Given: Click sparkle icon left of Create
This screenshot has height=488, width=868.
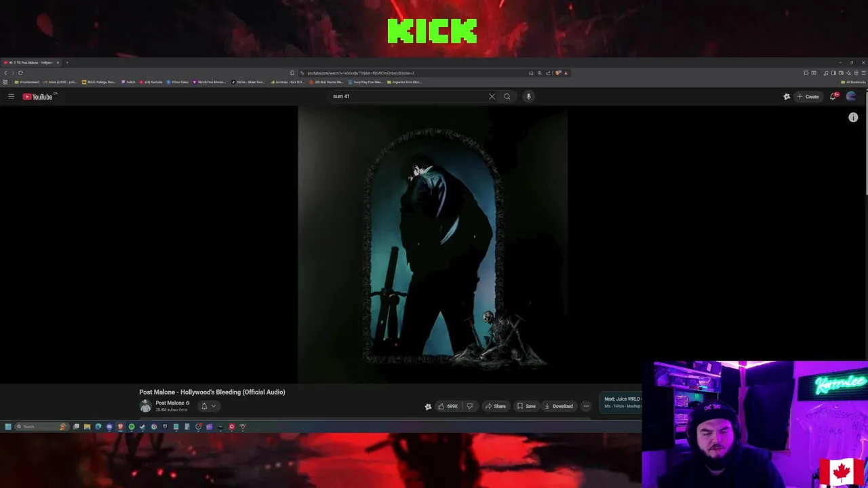Looking at the screenshot, I should tap(787, 96).
